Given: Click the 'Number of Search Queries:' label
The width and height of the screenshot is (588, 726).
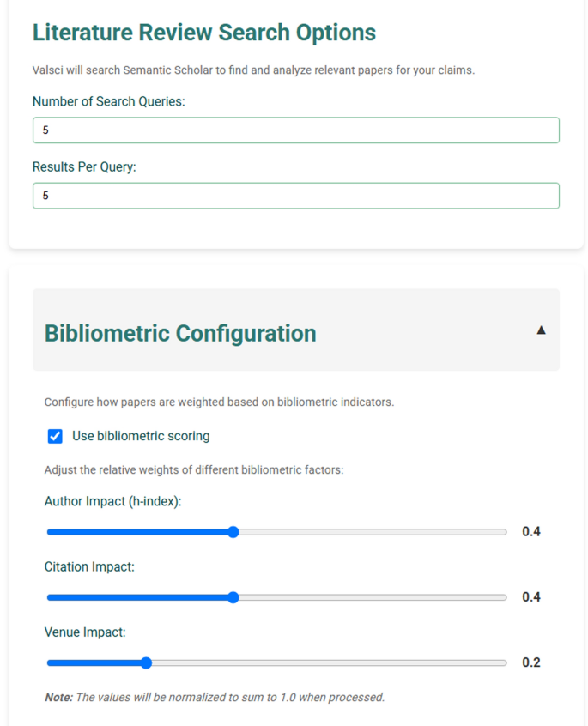Looking at the screenshot, I should pos(109,101).
